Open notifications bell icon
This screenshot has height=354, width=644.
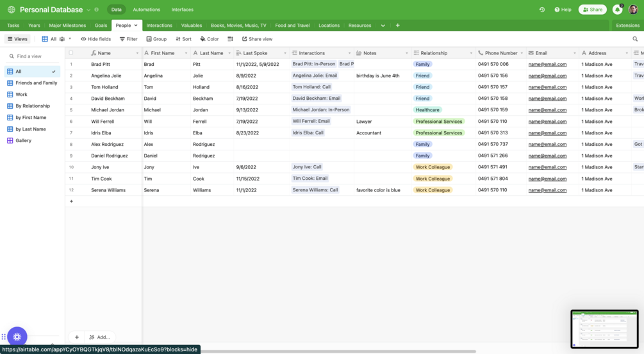617,10
